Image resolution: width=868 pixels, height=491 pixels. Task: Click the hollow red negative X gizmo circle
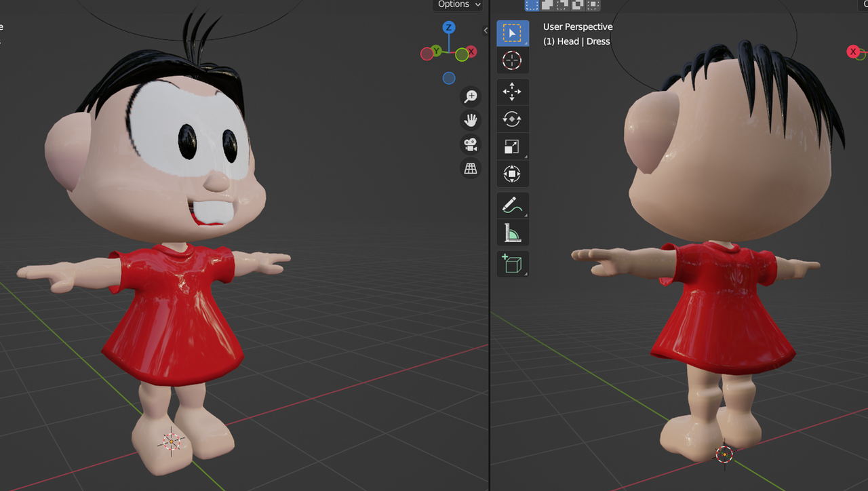427,54
